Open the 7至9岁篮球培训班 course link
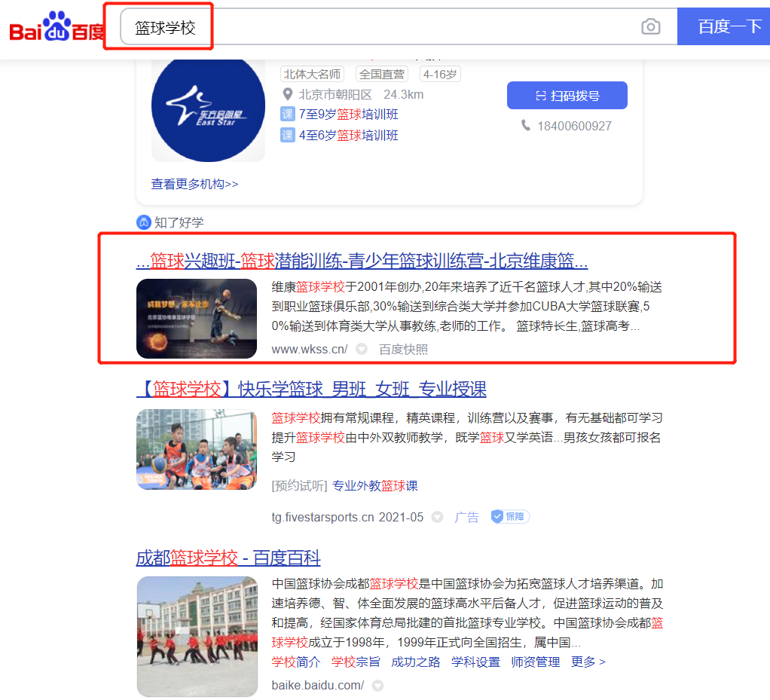 click(348, 115)
